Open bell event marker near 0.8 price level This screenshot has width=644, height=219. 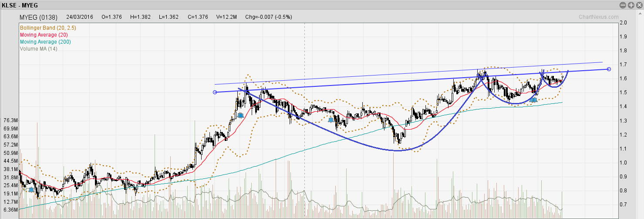tap(31, 189)
